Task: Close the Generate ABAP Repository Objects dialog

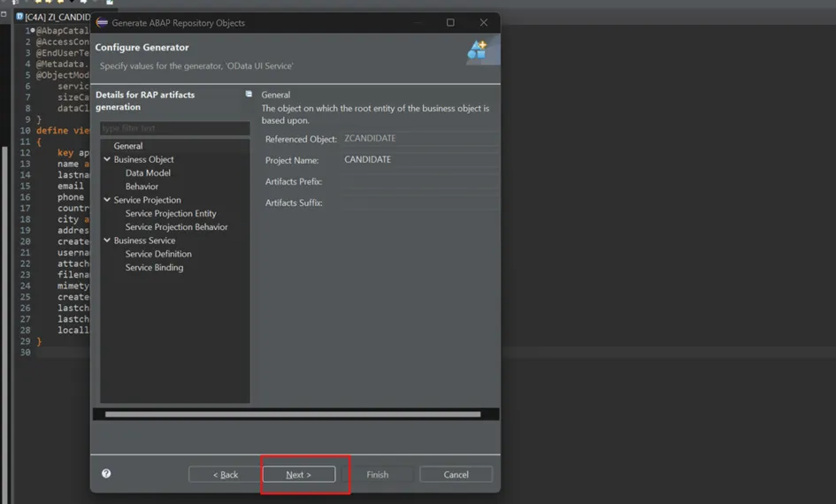Action: pyautogui.click(x=483, y=22)
